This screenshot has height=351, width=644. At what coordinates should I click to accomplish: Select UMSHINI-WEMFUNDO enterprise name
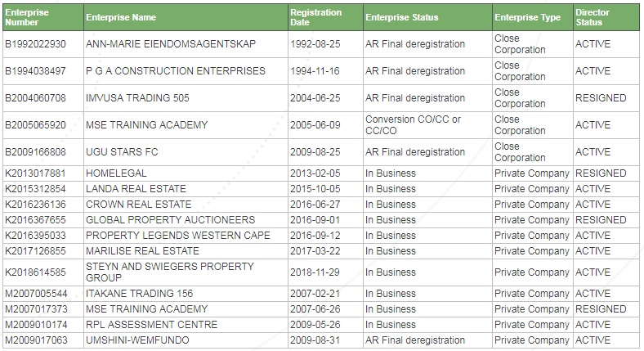pos(137,340)
